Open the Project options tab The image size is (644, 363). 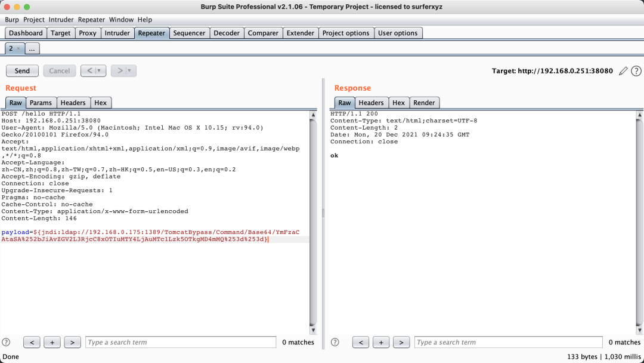coord(346,33)
